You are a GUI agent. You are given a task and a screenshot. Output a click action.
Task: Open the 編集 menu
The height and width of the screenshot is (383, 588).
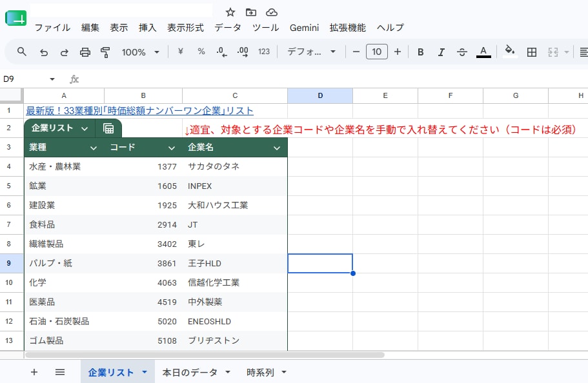click(90, 28)
